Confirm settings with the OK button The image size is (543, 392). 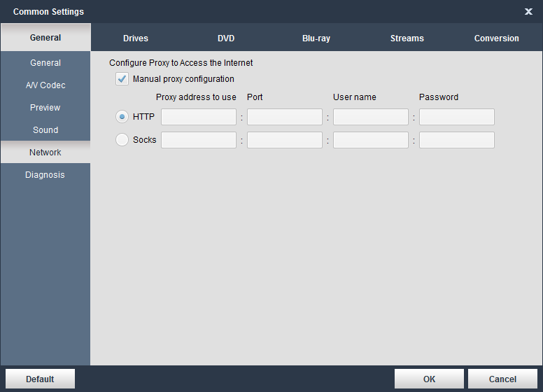(429, 379)
